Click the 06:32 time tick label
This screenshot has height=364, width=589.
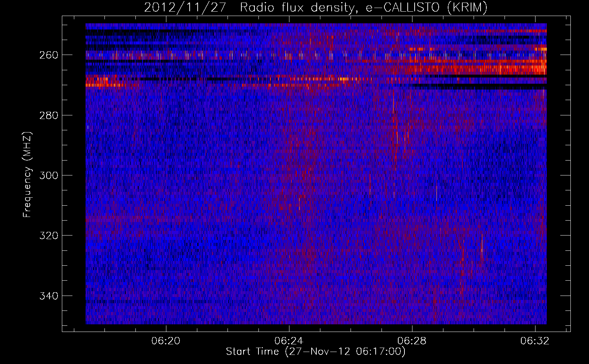tap(535, 341)
